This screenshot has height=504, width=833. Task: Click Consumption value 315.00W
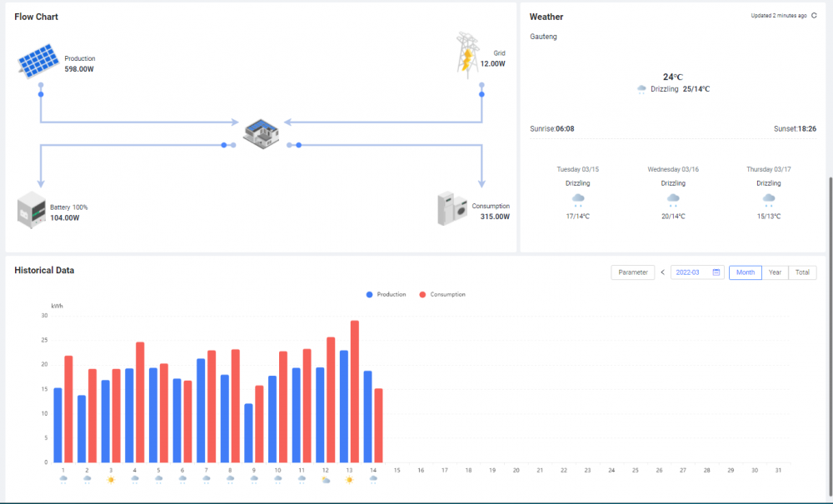click(x=495, y=217)
